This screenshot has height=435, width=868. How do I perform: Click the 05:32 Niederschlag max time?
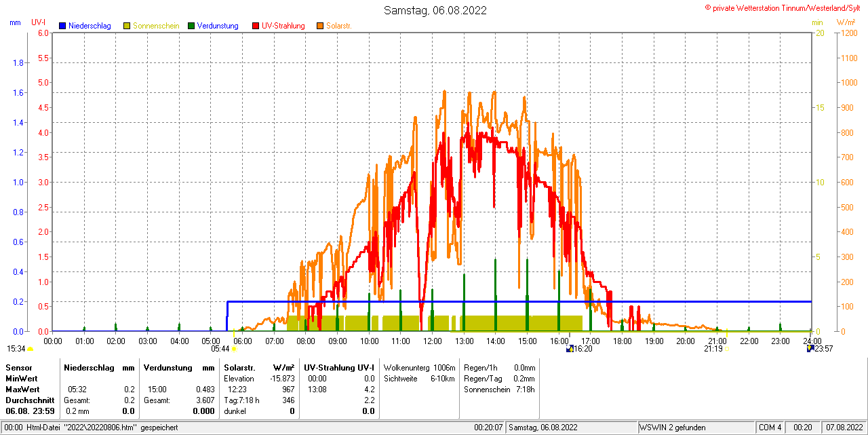[x=77, y=390]
